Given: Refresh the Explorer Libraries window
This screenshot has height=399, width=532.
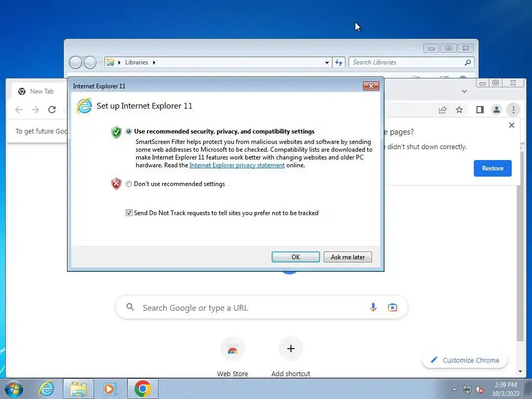Looking at the screenshot, I should 339,62.
